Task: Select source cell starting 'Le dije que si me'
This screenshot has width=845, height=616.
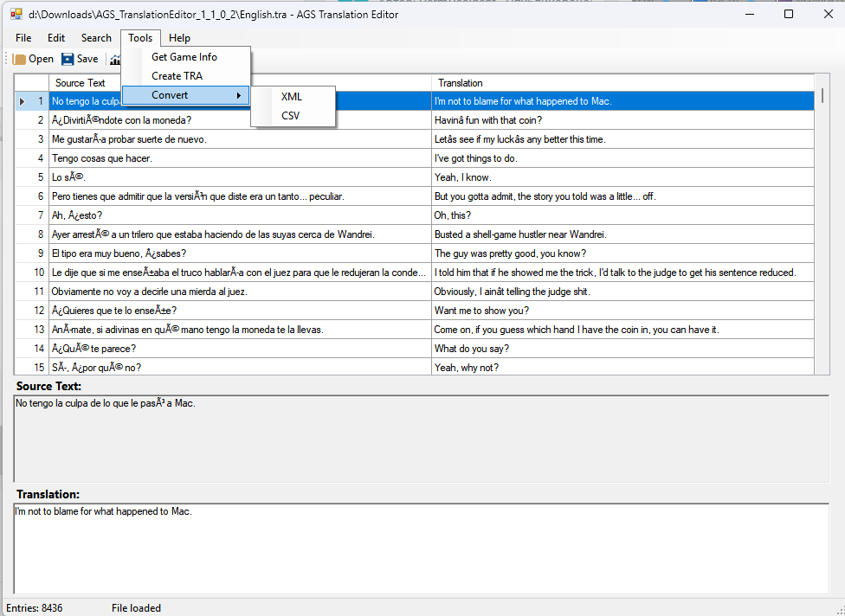Action: (241, 273)
